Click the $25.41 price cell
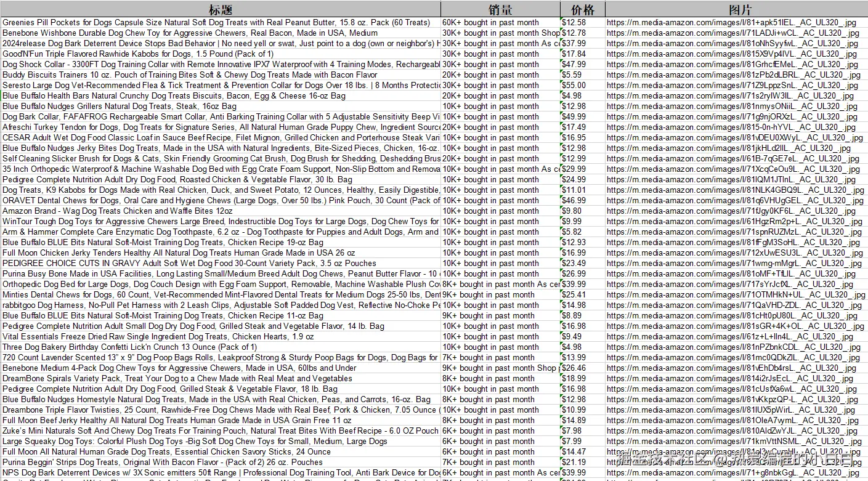The height and width of the screenshot is (481, 868). click(583, 295)
